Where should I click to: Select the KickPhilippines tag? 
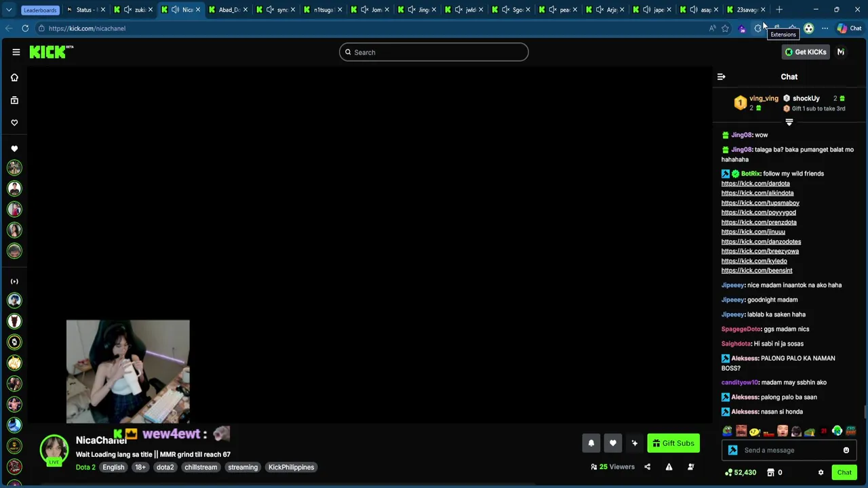click(291, 467)
